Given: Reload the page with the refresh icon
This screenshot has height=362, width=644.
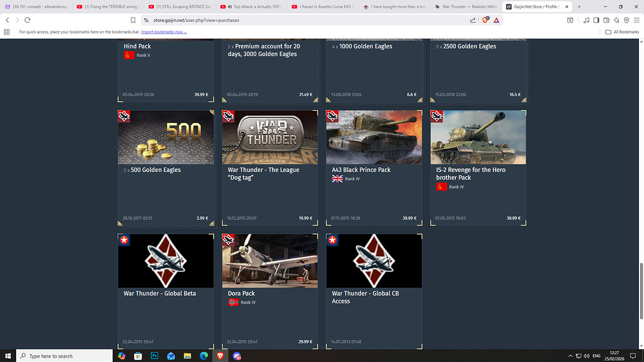Looking at the screenshot, I should (x=27, y=20).
